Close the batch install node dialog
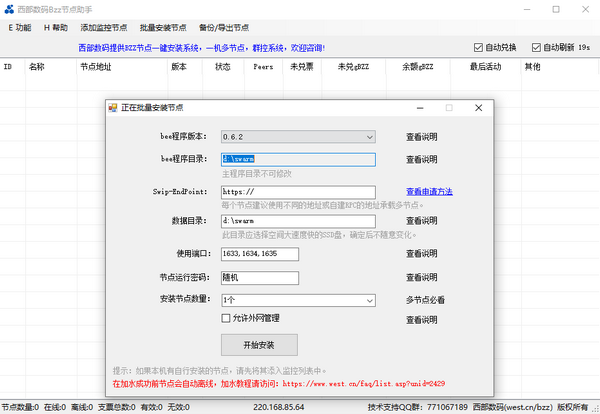This screenshot has width=600, height=414. (x=478, y=107)
